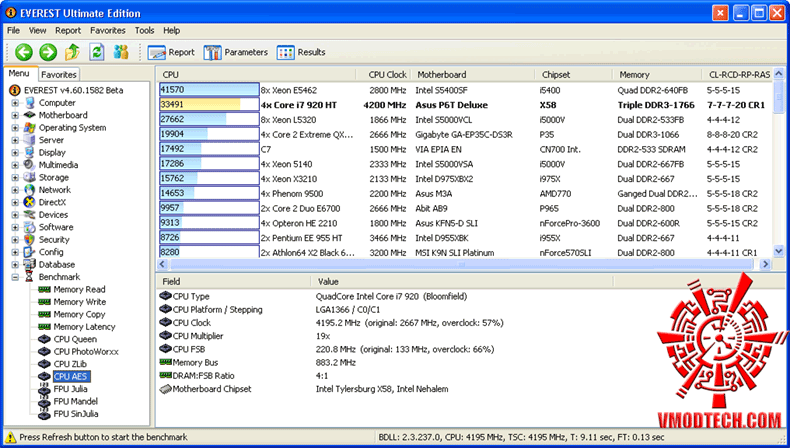Click the green Forward arrow toolbar icon

[x=48, y=52]
